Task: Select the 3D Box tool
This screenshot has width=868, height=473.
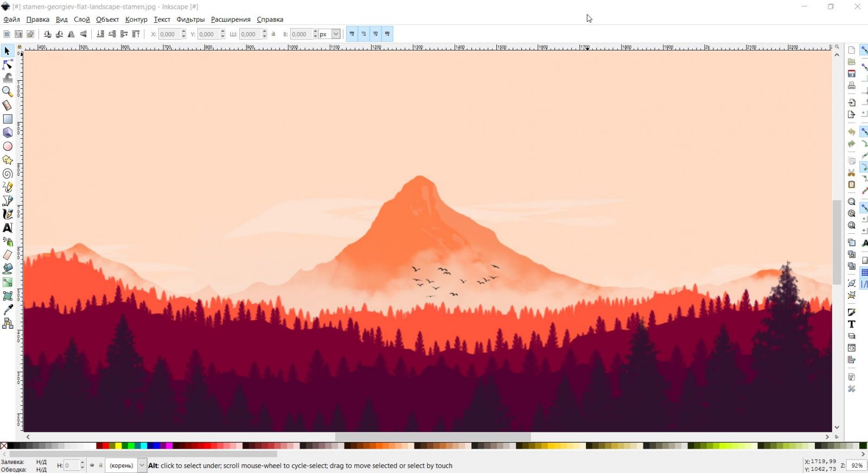Action: click(8, 132)
